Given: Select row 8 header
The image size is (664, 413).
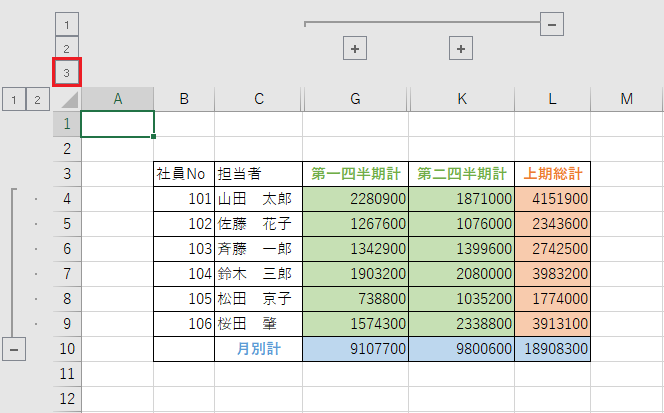Looking at the screenshot, I should pos(67,299).
